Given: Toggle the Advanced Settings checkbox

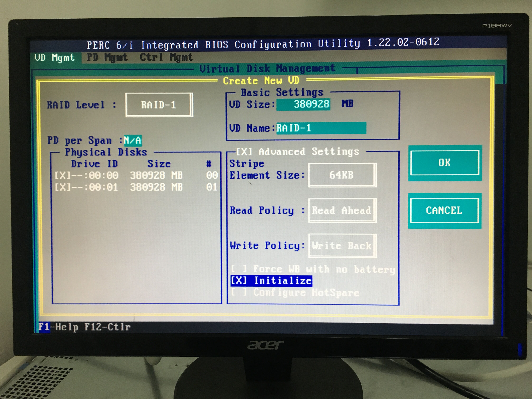Looking at the screenshot, I should (244, 152).
